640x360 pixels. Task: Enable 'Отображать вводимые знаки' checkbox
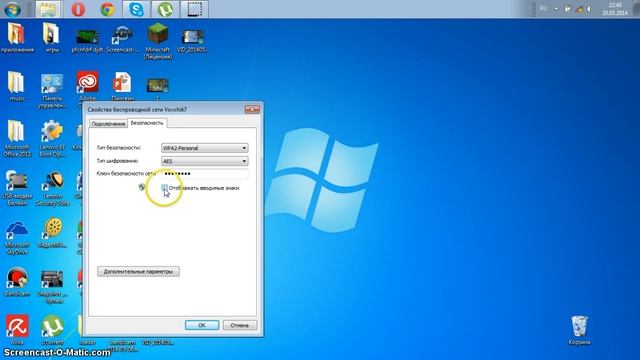164,188
